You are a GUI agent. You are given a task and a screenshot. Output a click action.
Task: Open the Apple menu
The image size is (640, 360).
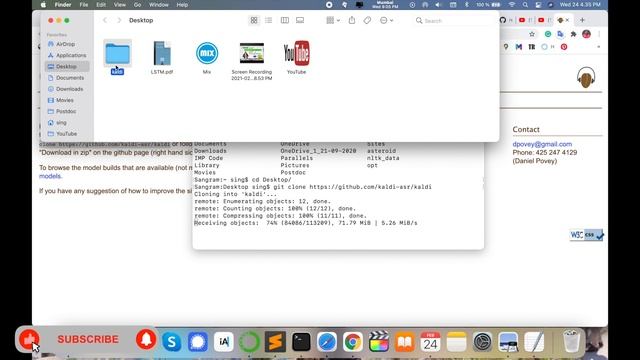43,5
